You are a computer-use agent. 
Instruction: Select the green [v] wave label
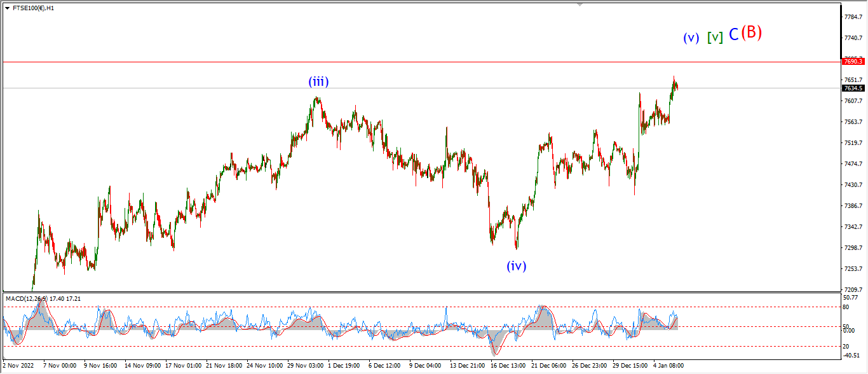[715, 38]
